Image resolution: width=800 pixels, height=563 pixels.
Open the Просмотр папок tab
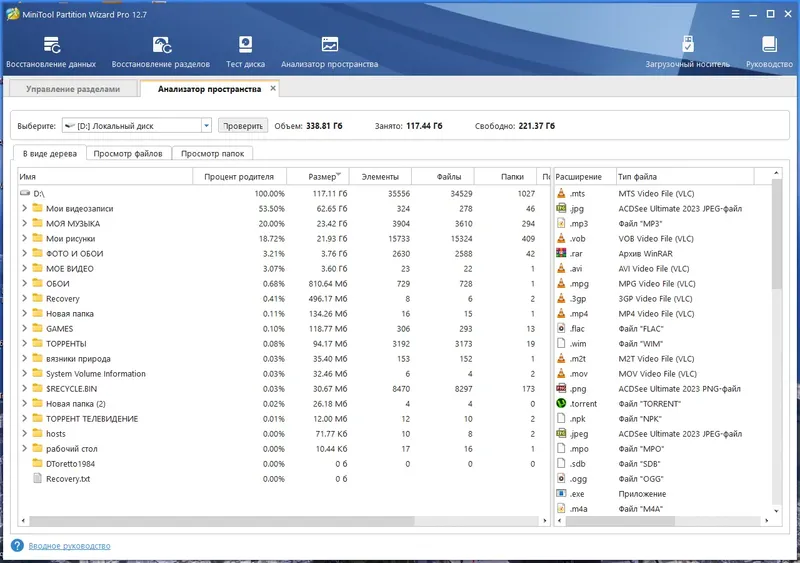click(213, 154)
